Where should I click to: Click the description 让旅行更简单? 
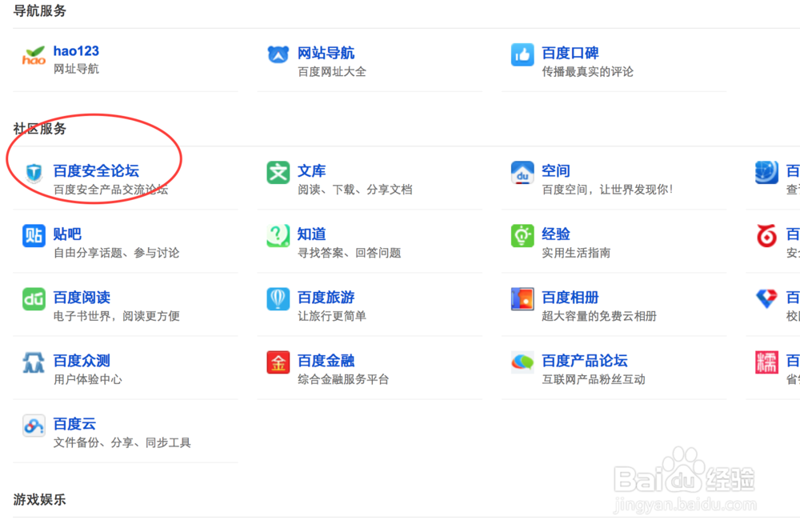[332, 316]
